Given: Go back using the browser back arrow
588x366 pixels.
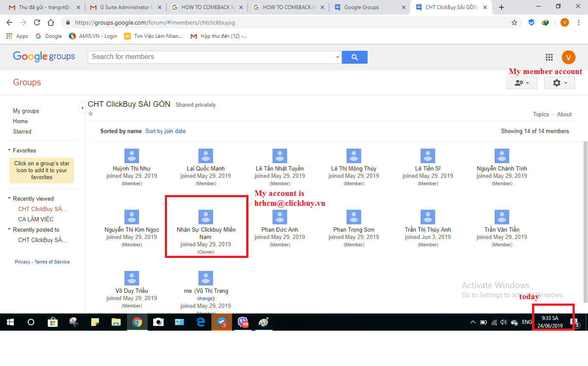Looking at the screenshot, I should point(9,22).
